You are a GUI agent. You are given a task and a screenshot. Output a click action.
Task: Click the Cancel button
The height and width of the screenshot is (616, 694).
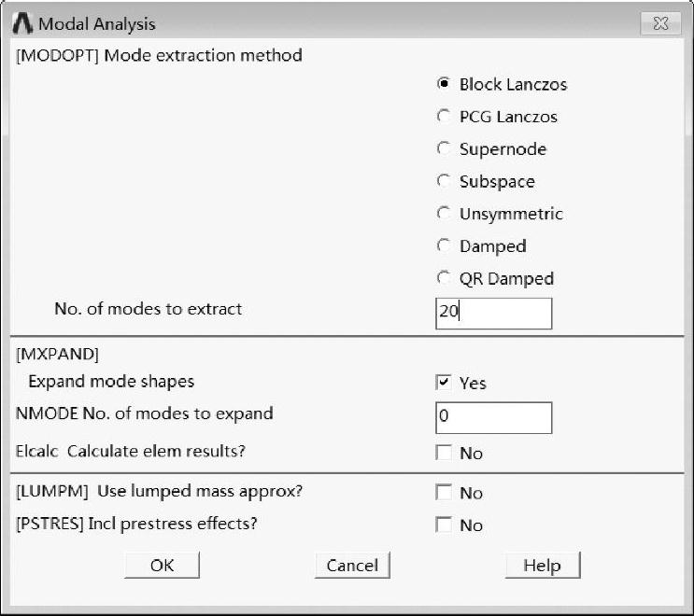tap(352, 566)
